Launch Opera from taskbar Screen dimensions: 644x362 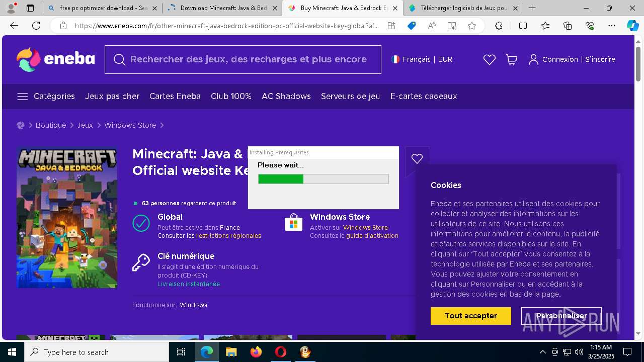(281, 352)
